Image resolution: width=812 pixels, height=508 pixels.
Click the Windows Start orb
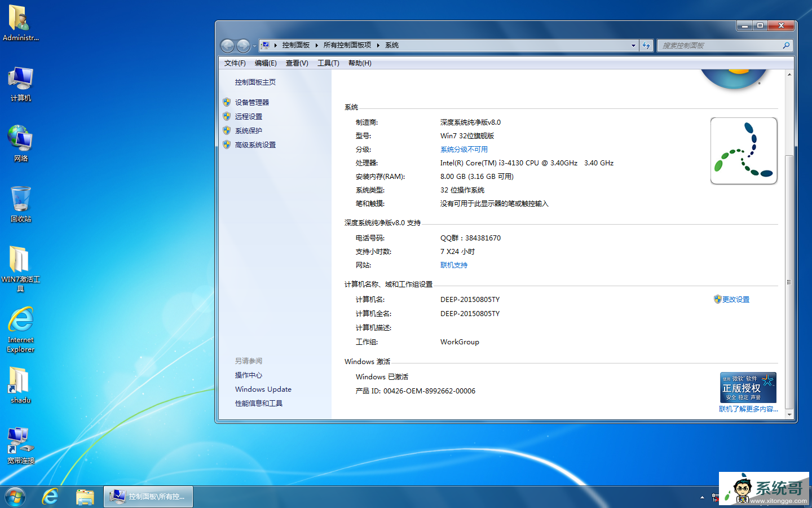[x=15, y=497]
